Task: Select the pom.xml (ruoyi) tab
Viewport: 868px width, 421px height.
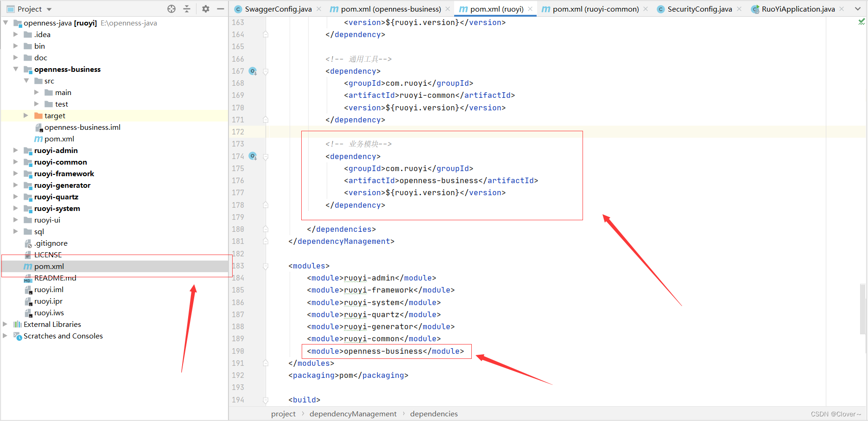Action: [497, 9]
